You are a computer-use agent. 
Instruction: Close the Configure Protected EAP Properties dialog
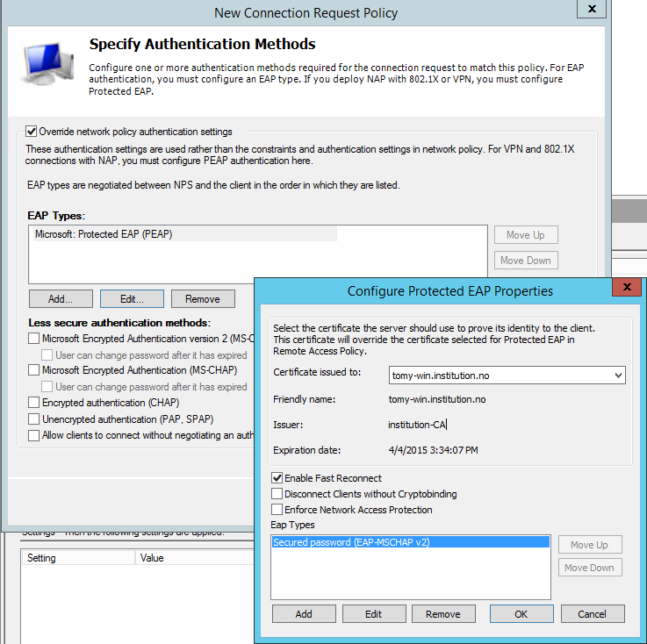[627, 287]
